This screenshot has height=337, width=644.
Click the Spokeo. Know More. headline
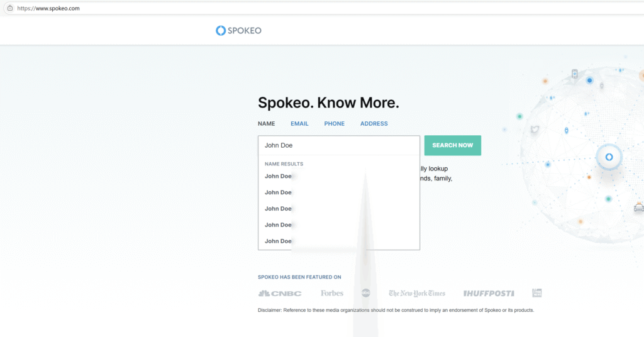pyautogui.click(x=328, y=102)
